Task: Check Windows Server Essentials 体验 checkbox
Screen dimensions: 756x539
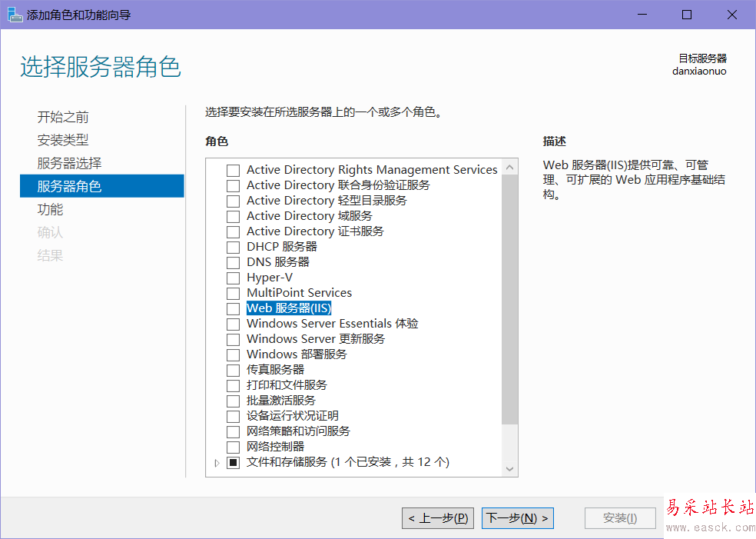Action: tap(234, 324)
